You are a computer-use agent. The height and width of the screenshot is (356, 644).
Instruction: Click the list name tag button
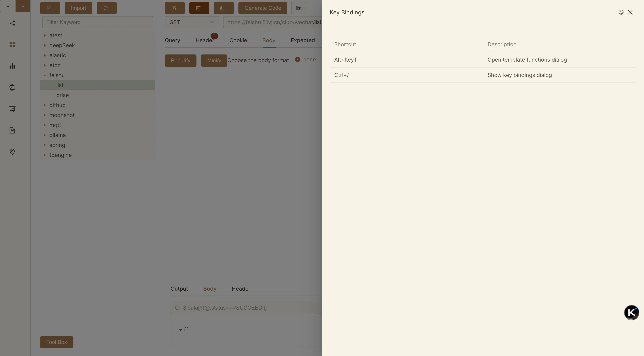tap(298, 8)
